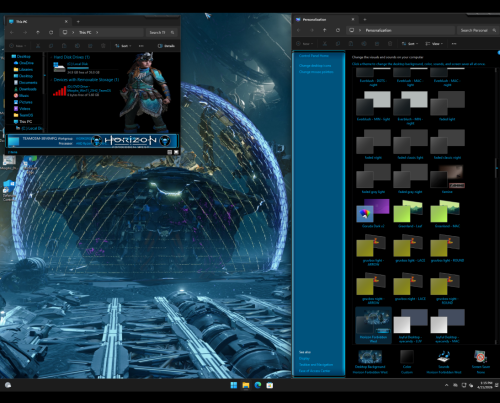
Task: Open Desktop Background settings icon
Action: click(370, 357)
